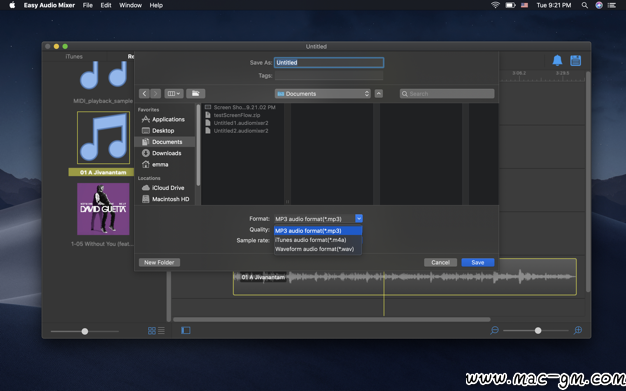Open Siri from the menu bar
Viewport: 626px width, 391px height.
599,5
